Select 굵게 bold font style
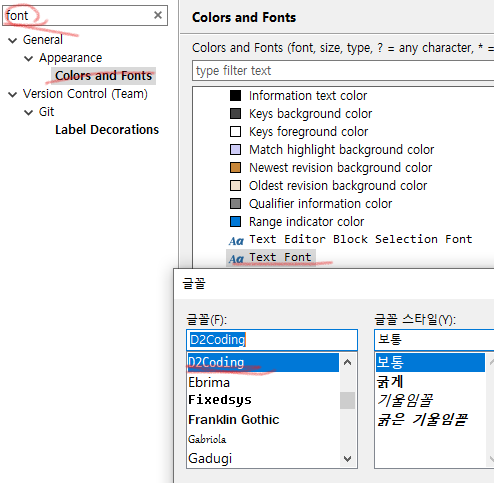494x483 pixels. click(390, 382)
